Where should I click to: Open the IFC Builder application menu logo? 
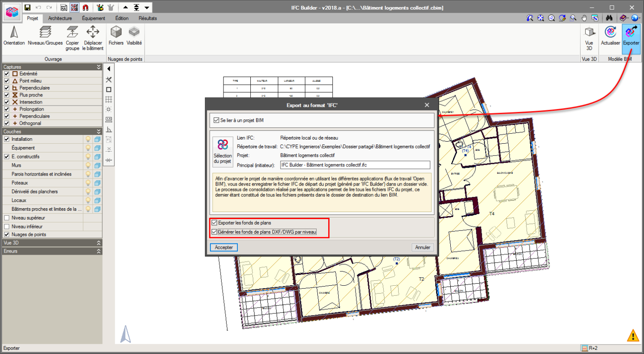pos(12,12)
